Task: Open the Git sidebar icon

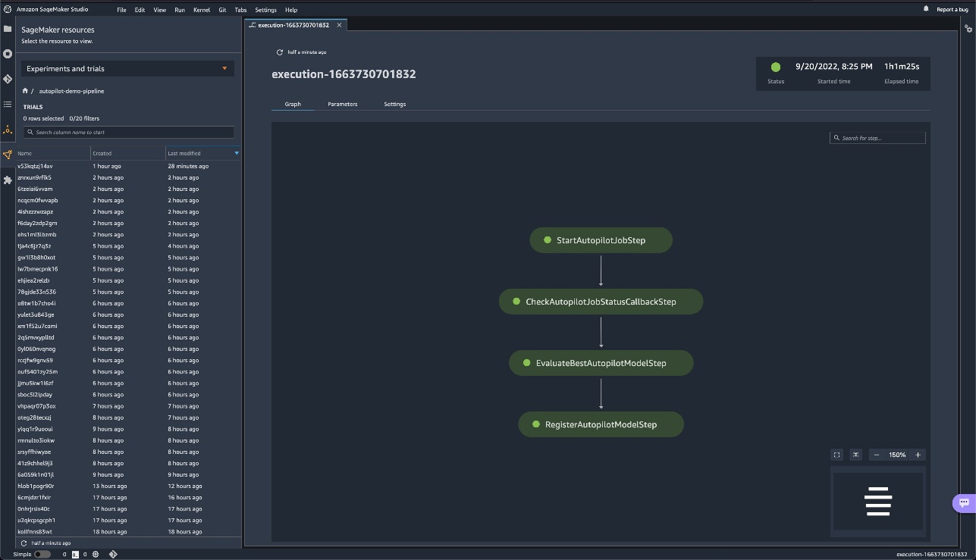Action: [x=8, y=79]
